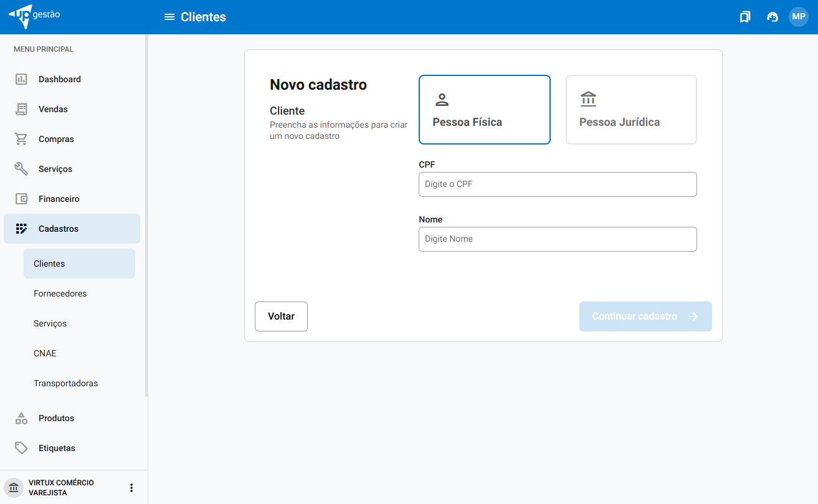
Task: Click the hamburger menu icon beside Clientes
Action: coord(169,17)
